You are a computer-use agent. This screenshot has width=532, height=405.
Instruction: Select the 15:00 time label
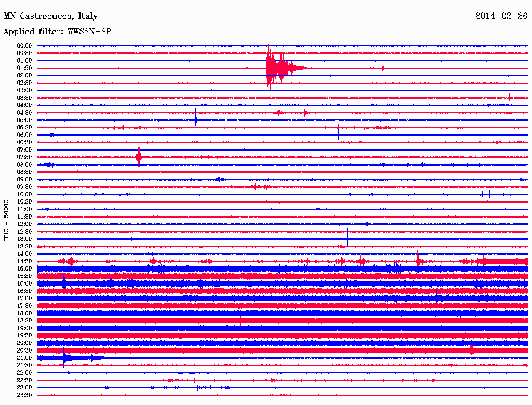pos(24,268)
